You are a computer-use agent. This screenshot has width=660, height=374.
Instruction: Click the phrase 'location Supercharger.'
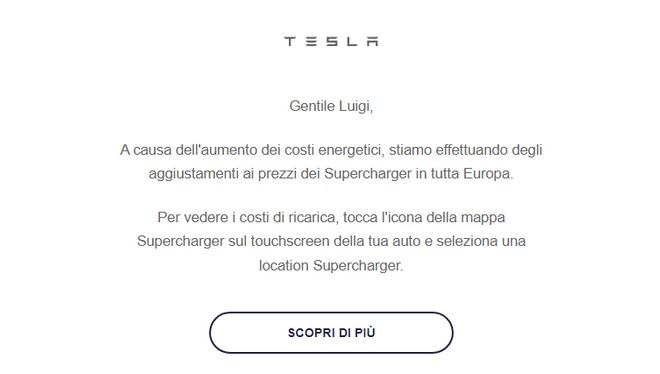pyautogui.click(x=331, y=266)
